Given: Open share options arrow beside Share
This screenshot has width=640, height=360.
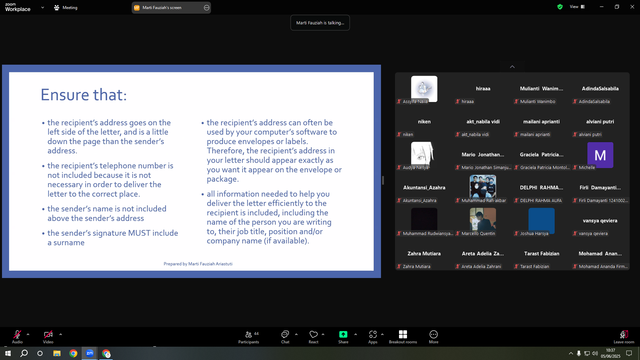Looking at the screenshot, I should pyautogui.click(x=356, y=334).
